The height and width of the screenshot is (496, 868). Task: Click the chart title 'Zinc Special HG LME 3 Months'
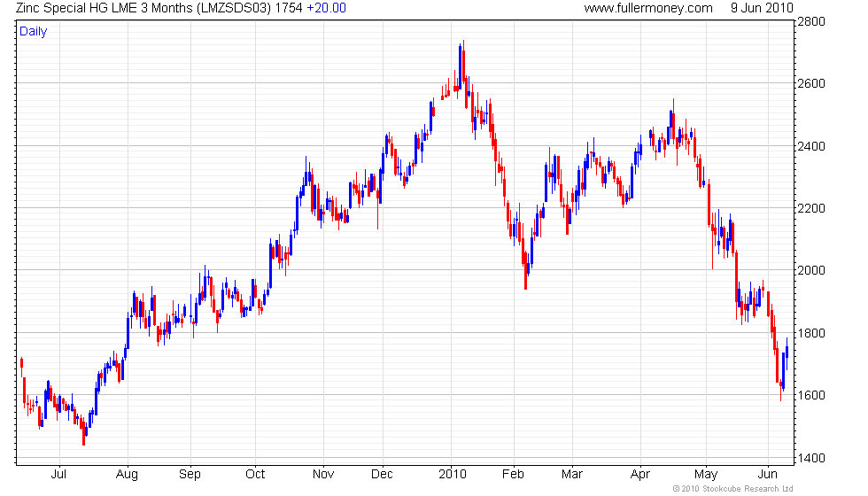pos(105,8)
